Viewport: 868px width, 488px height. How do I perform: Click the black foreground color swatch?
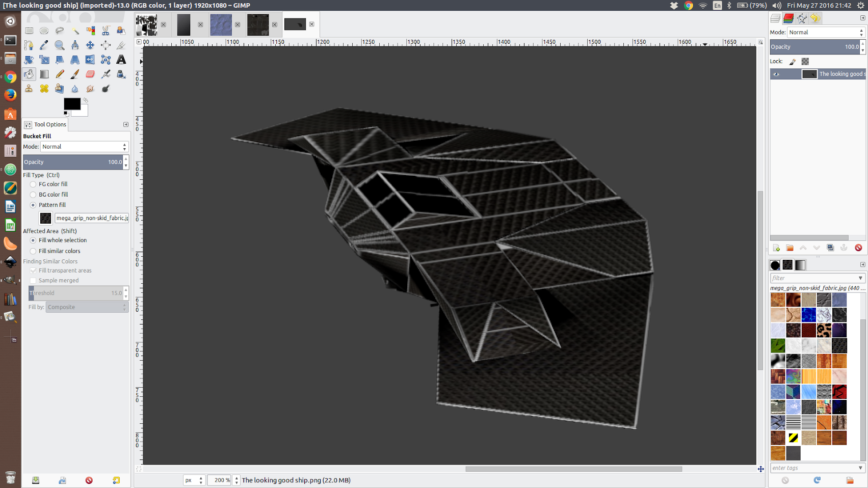[71, 103]
